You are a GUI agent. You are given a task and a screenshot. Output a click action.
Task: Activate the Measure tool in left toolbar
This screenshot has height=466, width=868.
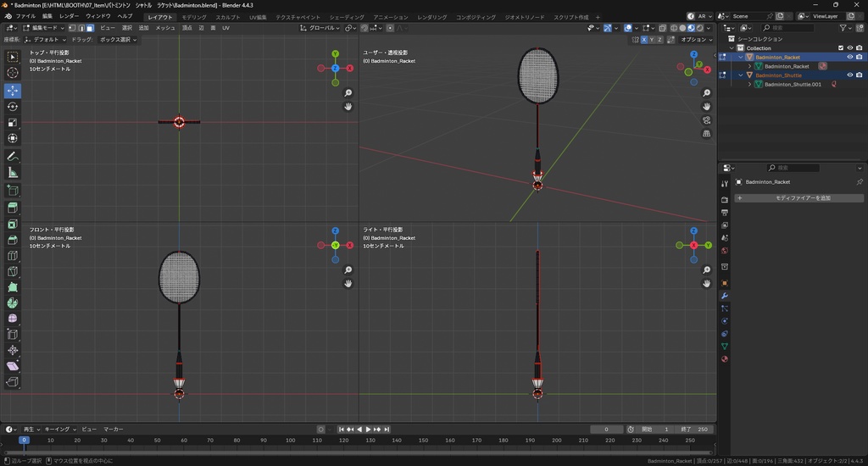(13, 173)
